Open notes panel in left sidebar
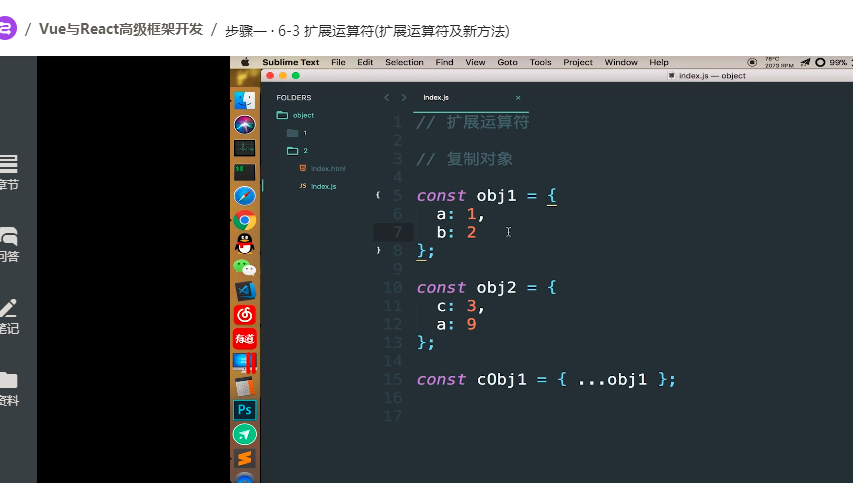Viewport: 853px width, 483px height. 9,317
